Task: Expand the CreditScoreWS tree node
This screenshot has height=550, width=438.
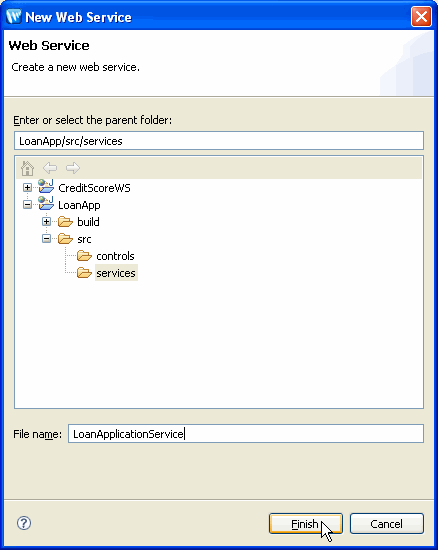Action: point(27,188)
